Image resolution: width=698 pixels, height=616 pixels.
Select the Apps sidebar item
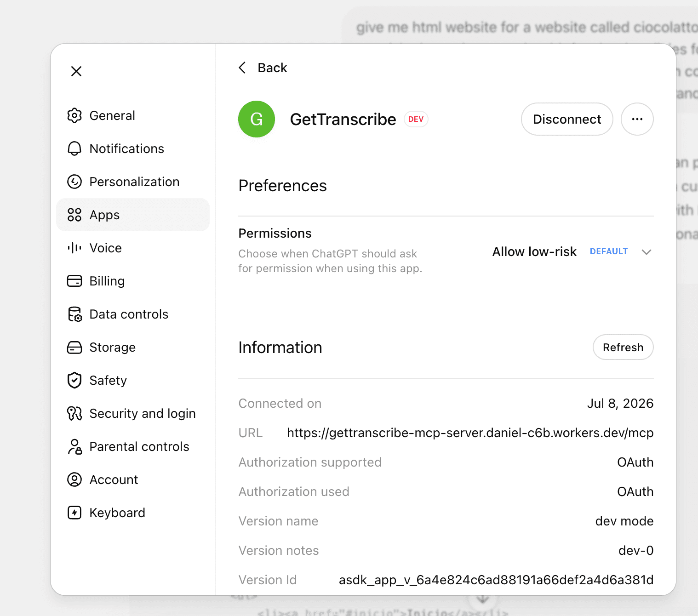(x=133, y=215)
